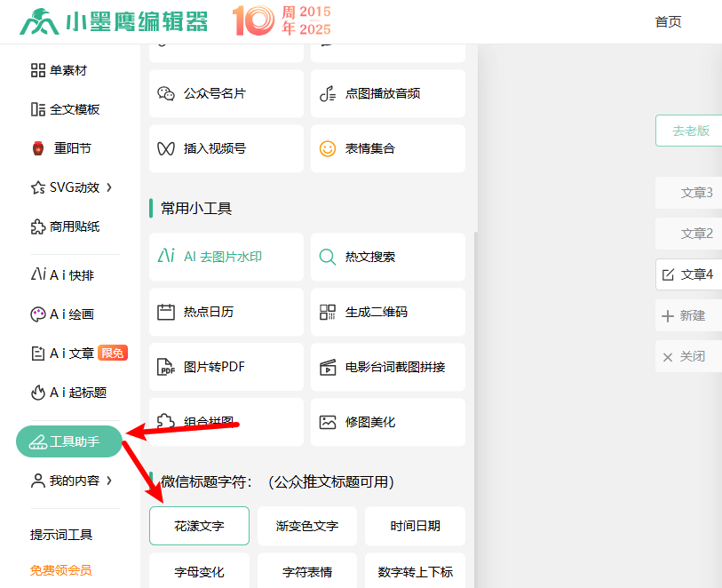
Task: Open 首页 in top navigation
Action: coord(668,22)
